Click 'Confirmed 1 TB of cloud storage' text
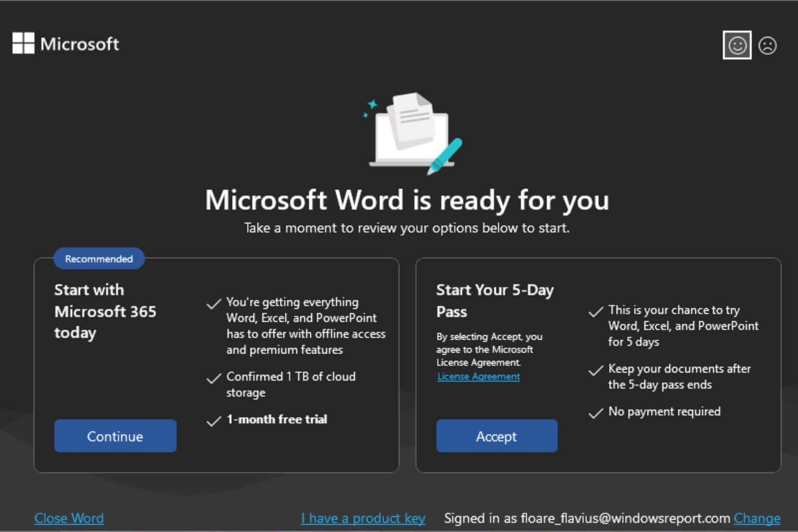This screenshot has height=532, width=798. coord(291,384)
